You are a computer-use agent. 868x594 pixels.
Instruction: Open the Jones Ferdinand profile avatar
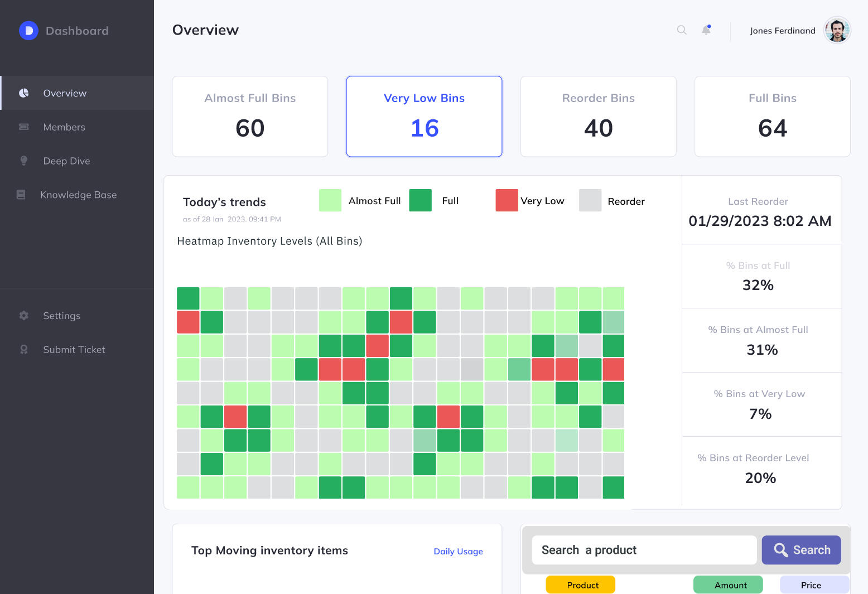[x=837, y=30]
